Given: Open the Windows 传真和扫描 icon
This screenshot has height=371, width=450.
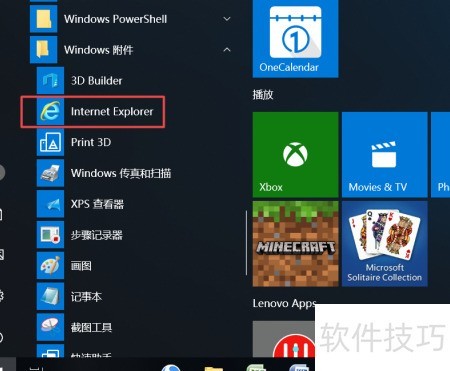Looking at the screenshot, I should (x=50, y=173).
